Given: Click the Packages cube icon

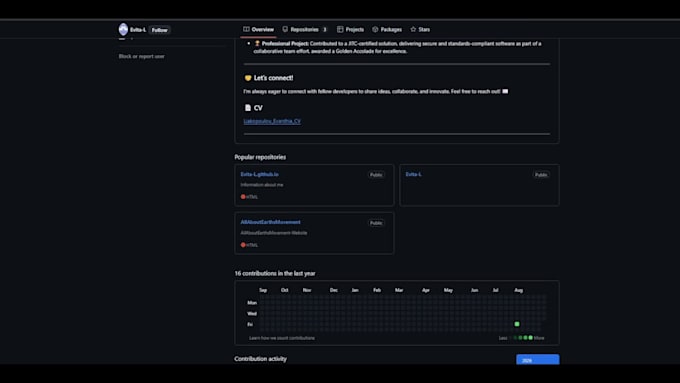Looking at the screenshot, I should [375, 29].
